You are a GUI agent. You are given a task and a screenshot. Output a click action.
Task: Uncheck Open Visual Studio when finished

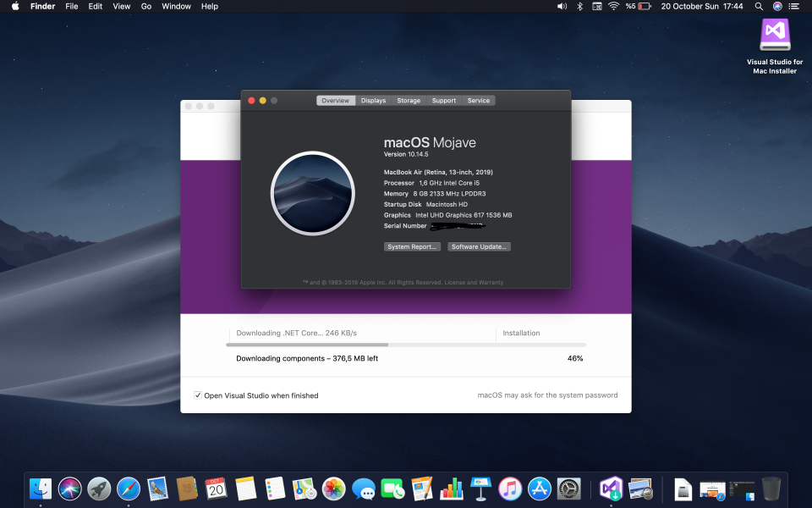[x=197, y=395]
